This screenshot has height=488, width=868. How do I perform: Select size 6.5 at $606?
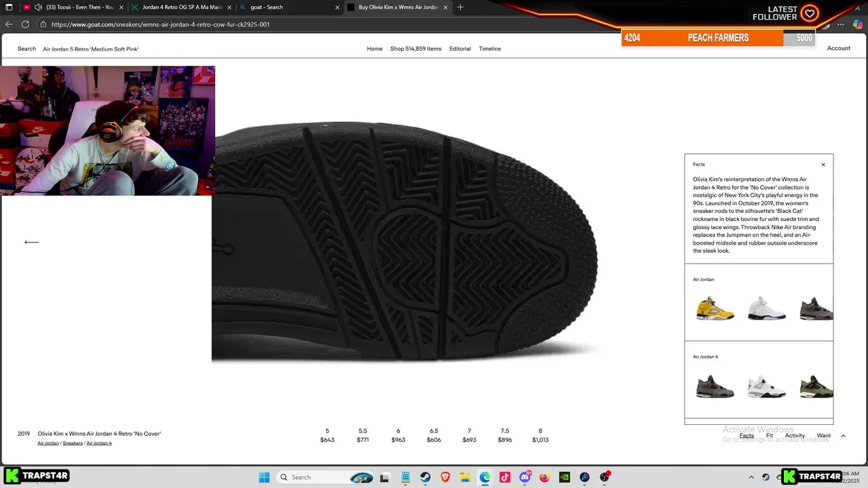(434, 435)
